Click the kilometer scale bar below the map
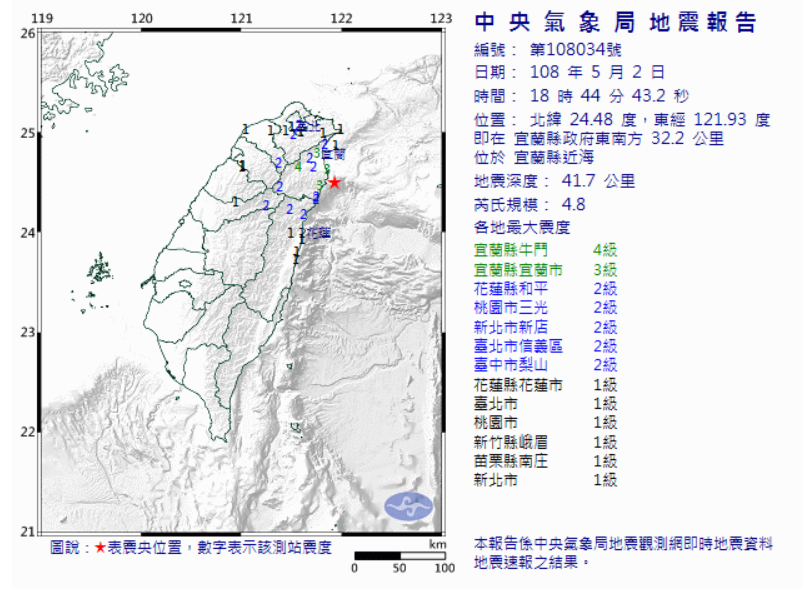 (x=399, y=556)
